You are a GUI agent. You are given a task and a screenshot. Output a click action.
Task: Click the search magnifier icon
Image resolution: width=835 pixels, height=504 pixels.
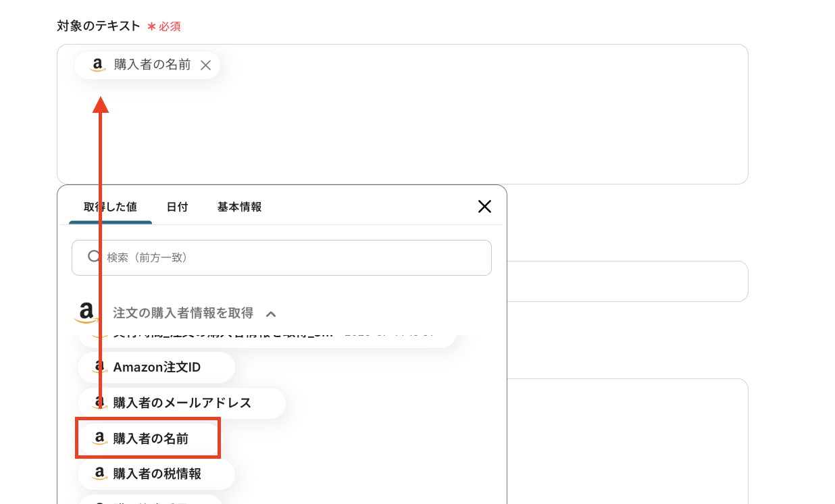coord(95,257)
